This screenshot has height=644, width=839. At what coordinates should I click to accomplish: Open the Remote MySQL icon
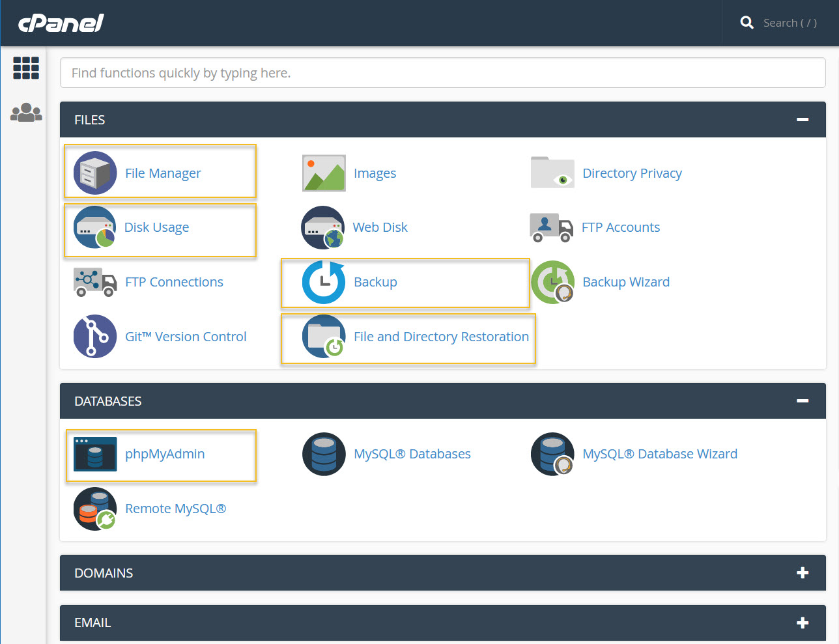(x=95, y=509)
